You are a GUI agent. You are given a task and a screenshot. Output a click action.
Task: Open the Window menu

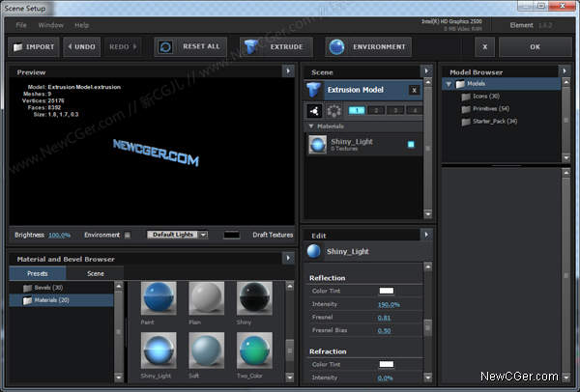50,25
